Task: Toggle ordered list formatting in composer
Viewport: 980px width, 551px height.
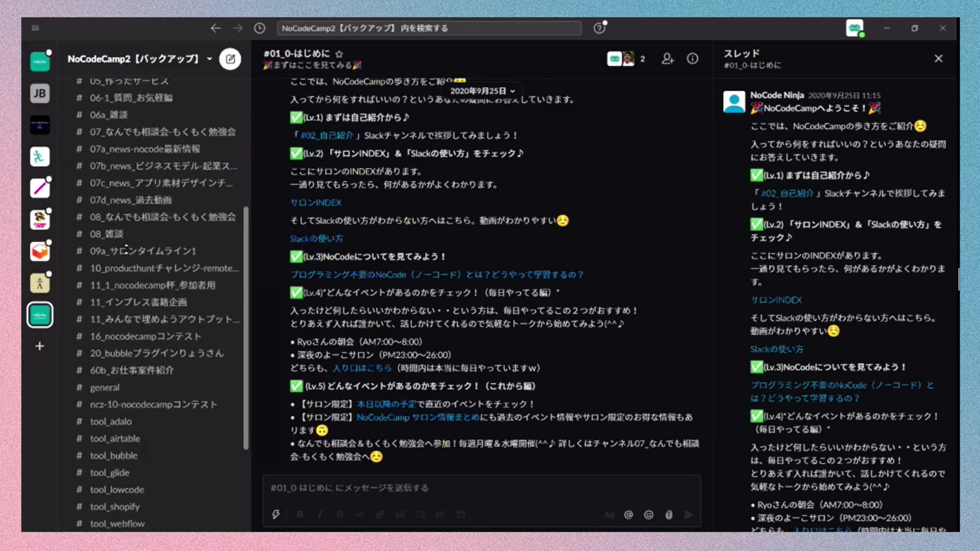Action: point(401,514)
